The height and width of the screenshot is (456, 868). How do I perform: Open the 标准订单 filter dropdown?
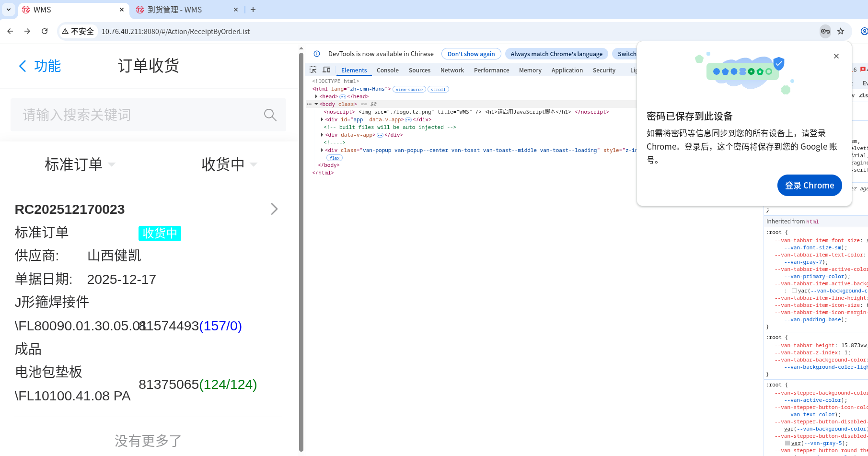point(80,164)
